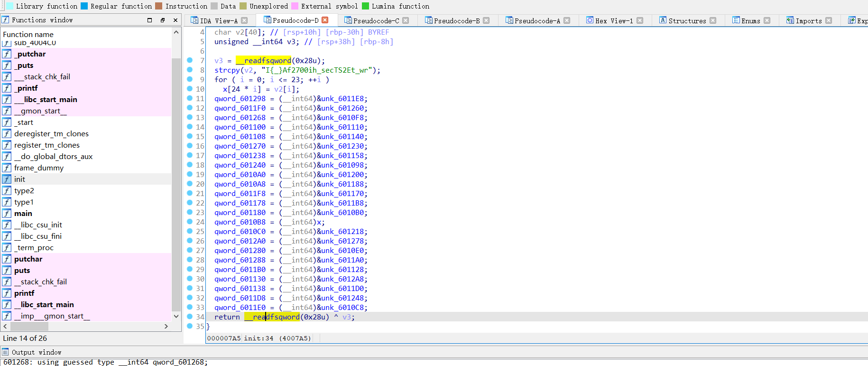This screenshot has width=868, height=366.
Task: Toggle breakpoint dot on line 24
Action: [x=190, y=222]
